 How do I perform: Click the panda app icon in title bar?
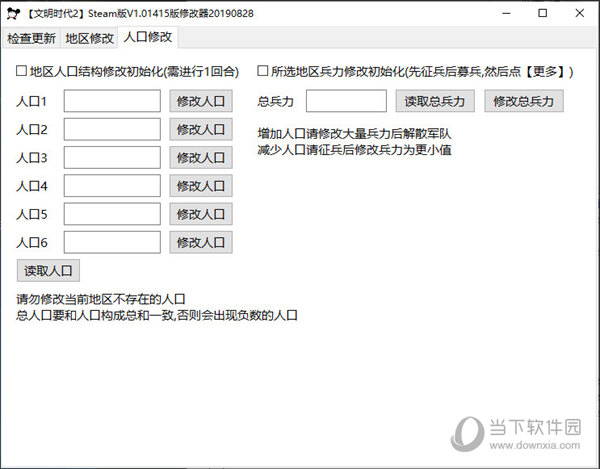[13, 13]
